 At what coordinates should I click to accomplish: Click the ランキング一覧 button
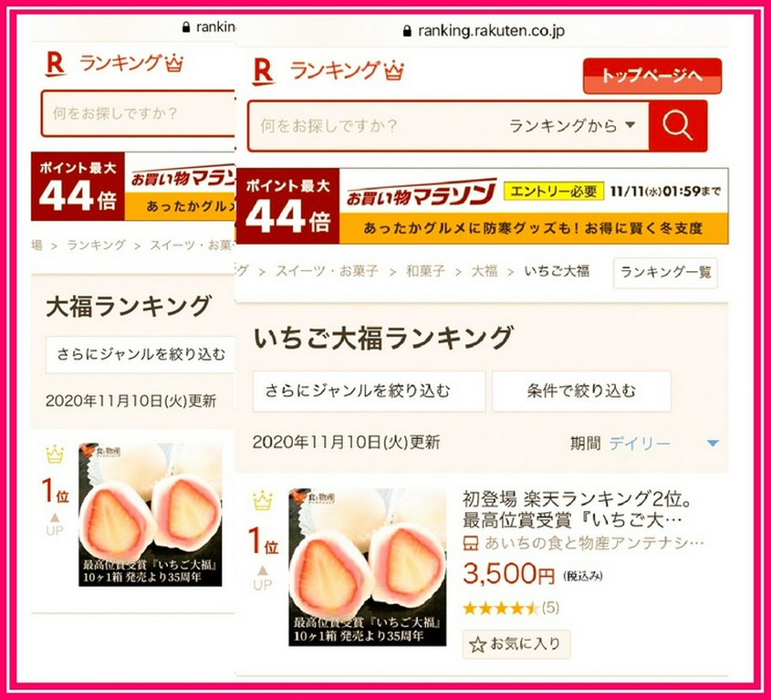[665, 273]
